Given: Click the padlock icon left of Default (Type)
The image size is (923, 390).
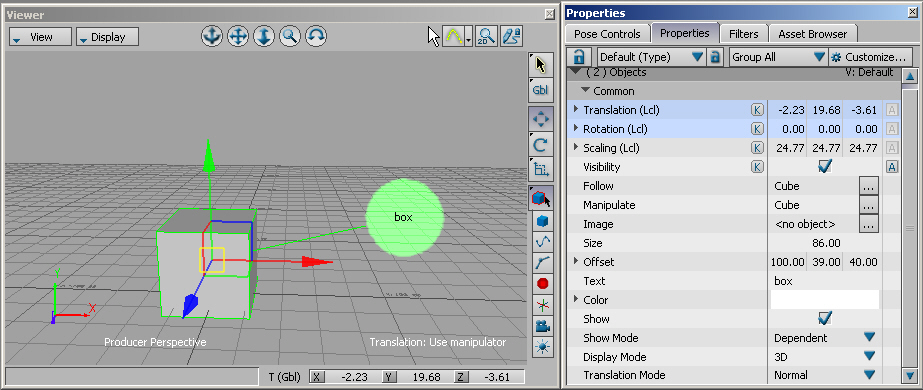Looking at the screenshot, I should pyautogui.click(x=579, y=57).
